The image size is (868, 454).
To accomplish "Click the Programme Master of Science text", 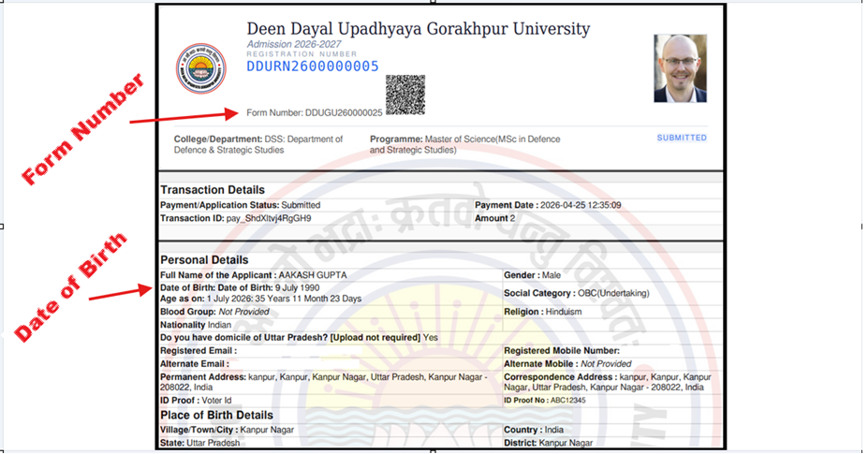I will click(x=465, y=144).
